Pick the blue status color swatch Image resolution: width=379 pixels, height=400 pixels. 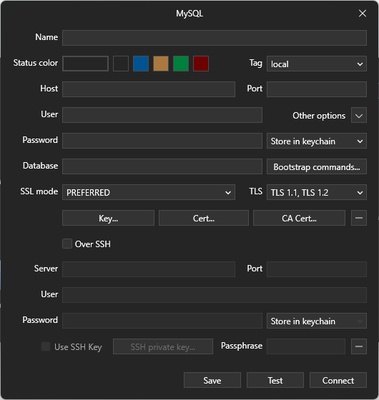point(141,63)
